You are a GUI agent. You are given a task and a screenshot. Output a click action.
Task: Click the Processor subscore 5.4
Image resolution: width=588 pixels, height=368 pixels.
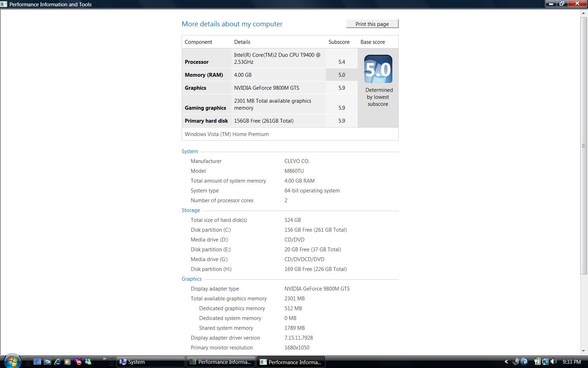[x=342, y=62]
